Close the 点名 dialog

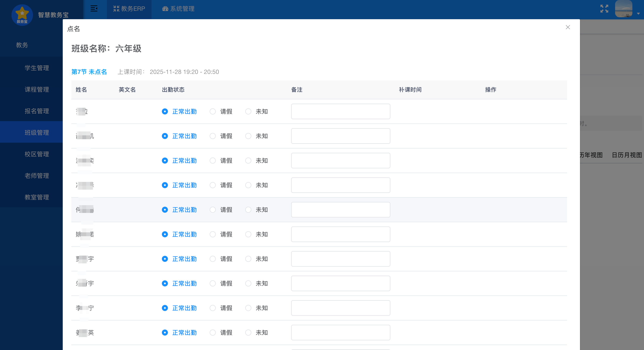[568, 28]
